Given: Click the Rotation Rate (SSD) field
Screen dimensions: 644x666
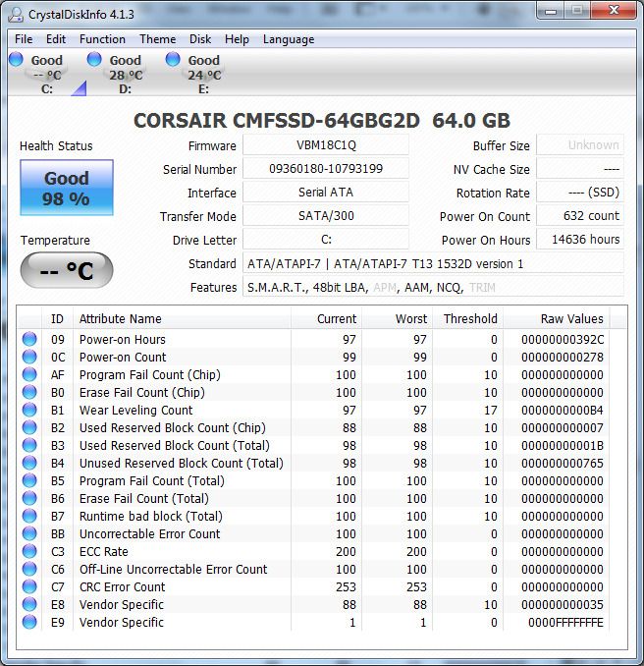Looking at the screenshot, I should [x=580, y=193].
